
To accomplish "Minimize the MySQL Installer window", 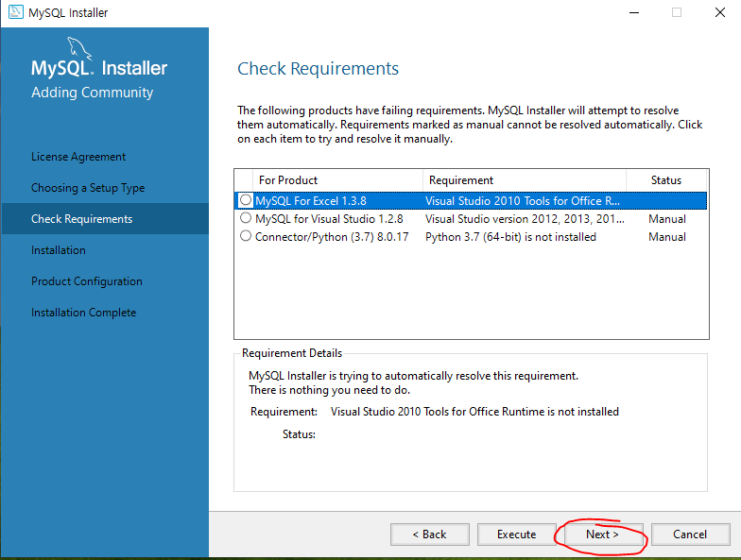I will point(633,12).
